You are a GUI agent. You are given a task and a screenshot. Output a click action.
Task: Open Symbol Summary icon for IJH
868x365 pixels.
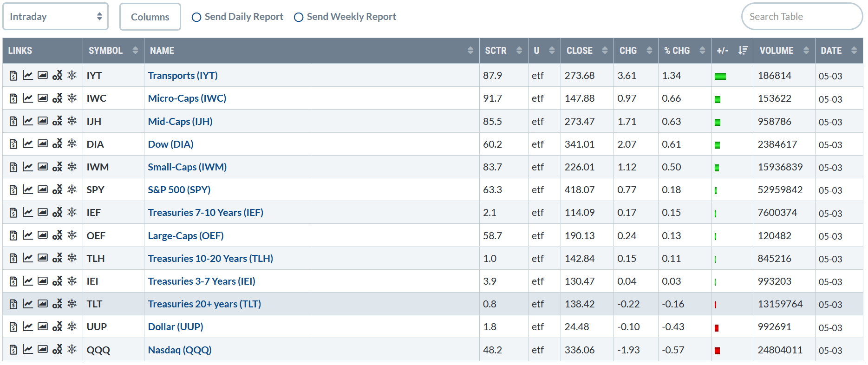[13, 121]
